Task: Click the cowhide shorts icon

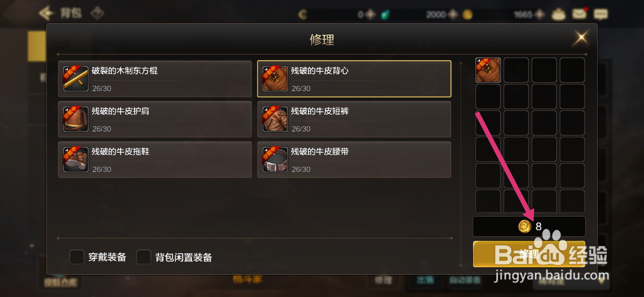Action: pyautogui.click(x=275, y=119)
